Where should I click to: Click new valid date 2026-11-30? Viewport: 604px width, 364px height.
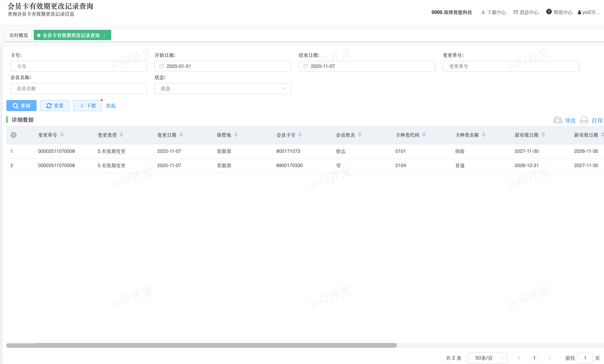tap(586, 151)
